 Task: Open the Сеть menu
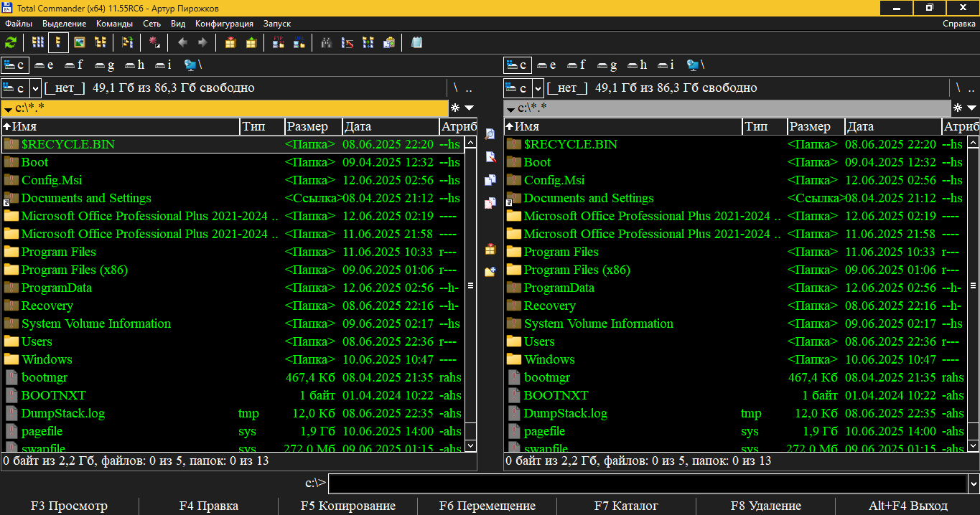pos(151,24)
